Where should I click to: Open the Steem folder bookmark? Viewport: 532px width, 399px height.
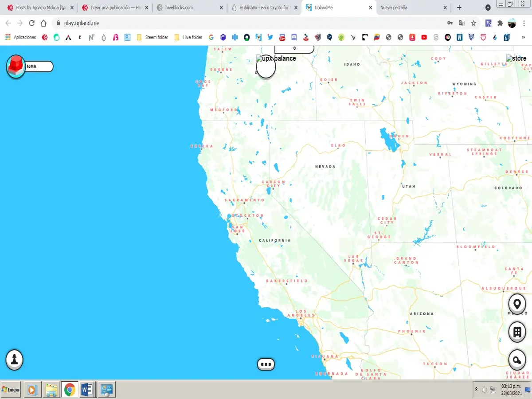pyautogui.click(x=153, y=37)
